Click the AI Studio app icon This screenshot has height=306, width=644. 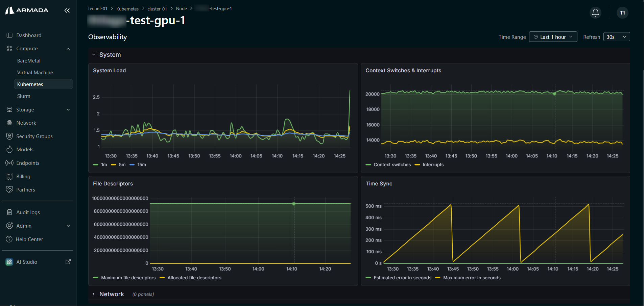tap(9, 262)
